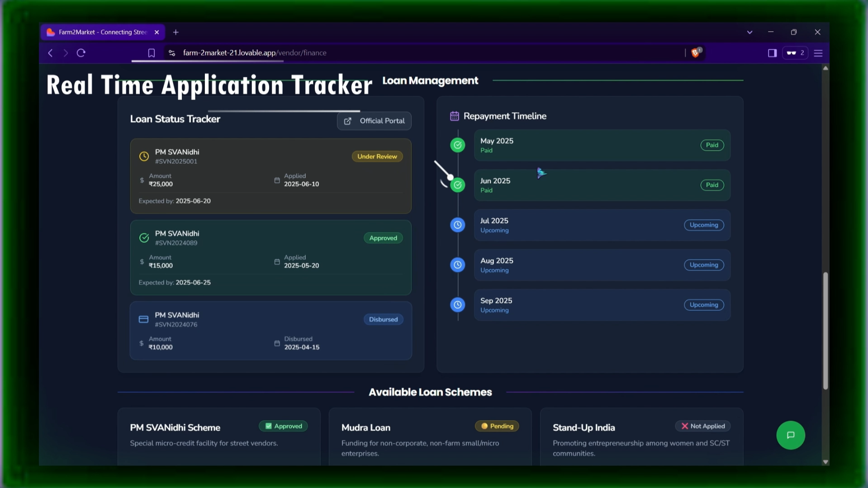Viewport: 868px width, 488px height.
Task: Open a new browser tab
Action: tap(176, 32)
